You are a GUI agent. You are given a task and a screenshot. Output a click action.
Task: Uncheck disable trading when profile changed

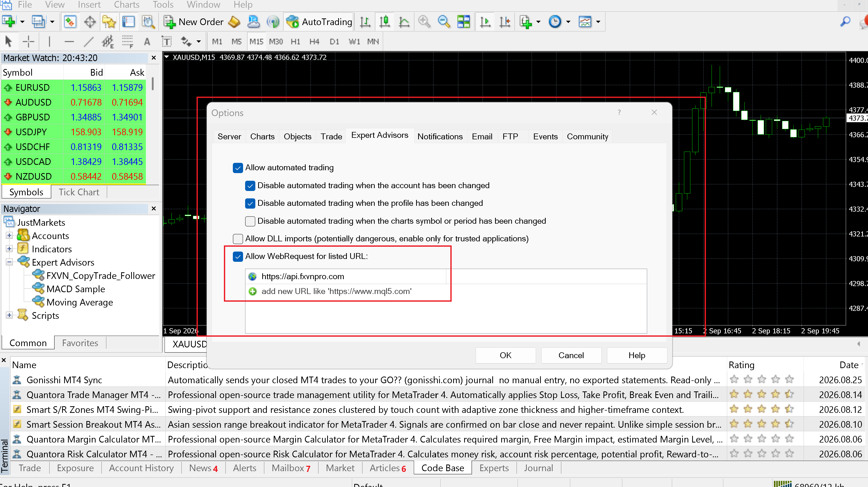click(x=250, y=203)
